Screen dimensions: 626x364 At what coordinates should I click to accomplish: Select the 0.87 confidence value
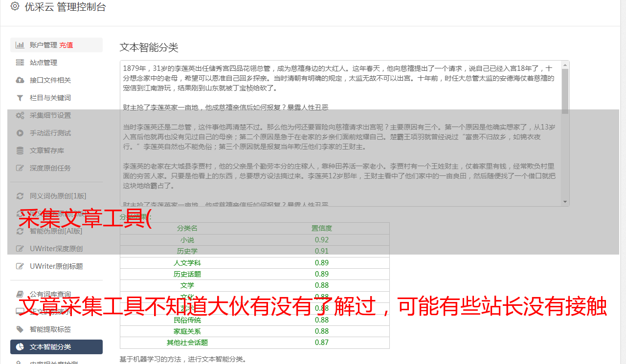322,343
